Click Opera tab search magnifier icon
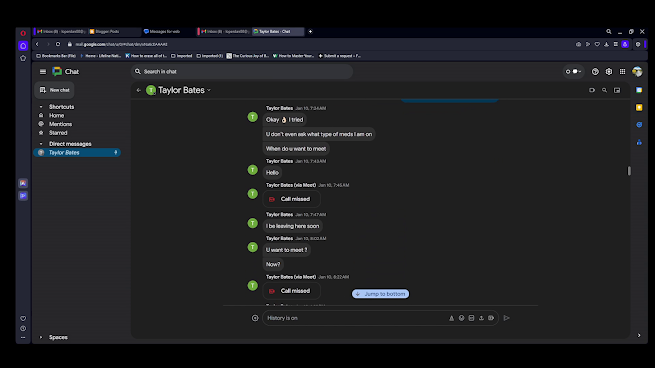 609,31
